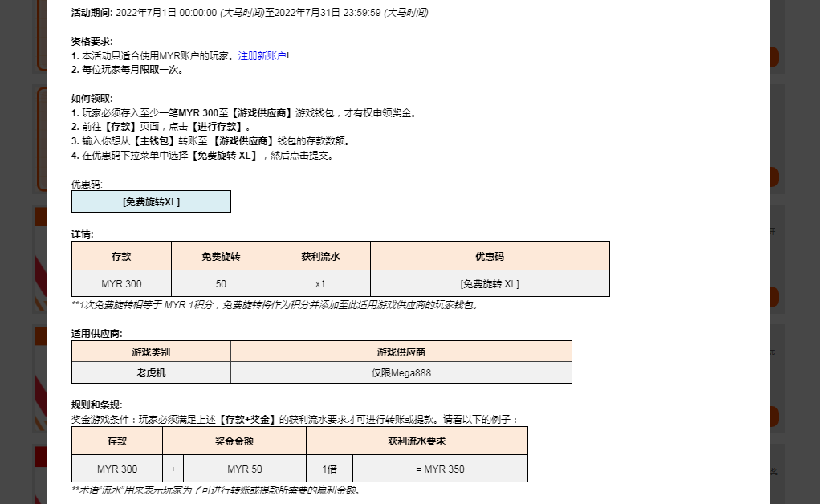Click the 老虎机 category cell
This screenshot has width=822, height=504.
tap(151, 373)
